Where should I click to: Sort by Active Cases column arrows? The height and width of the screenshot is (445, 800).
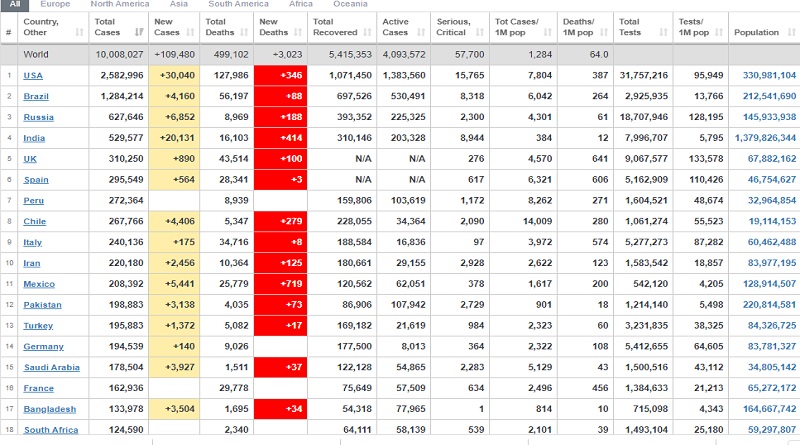click(x=421, y=32)
